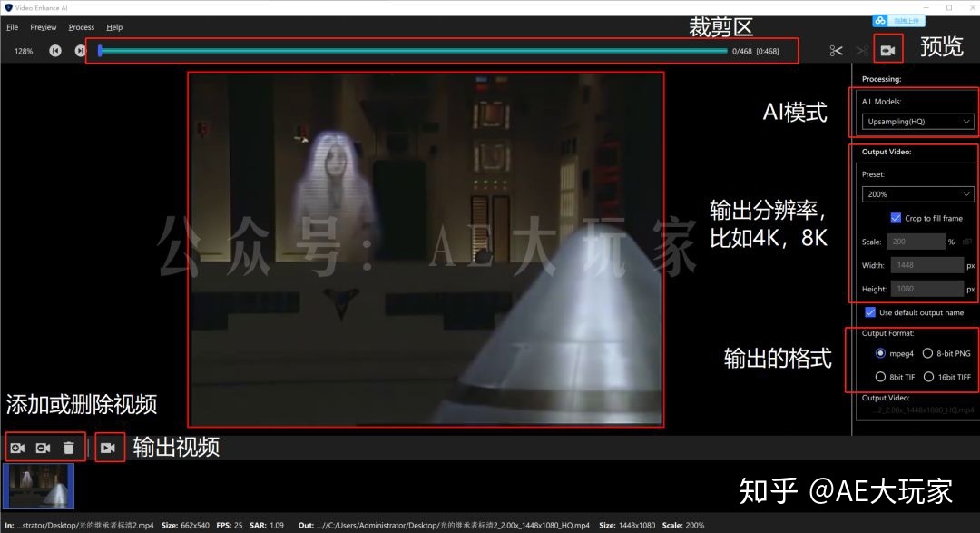Expand the A.I. Models Upsampling(HQ) dropdown
Viewport: 980px width, 533px height.
point(917,122)
